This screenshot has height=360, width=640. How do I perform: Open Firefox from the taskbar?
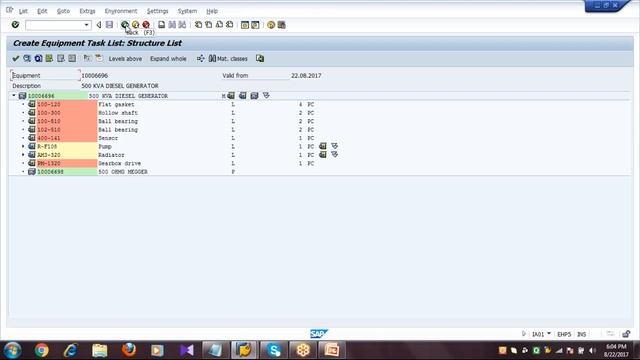[x=129, y=350]
